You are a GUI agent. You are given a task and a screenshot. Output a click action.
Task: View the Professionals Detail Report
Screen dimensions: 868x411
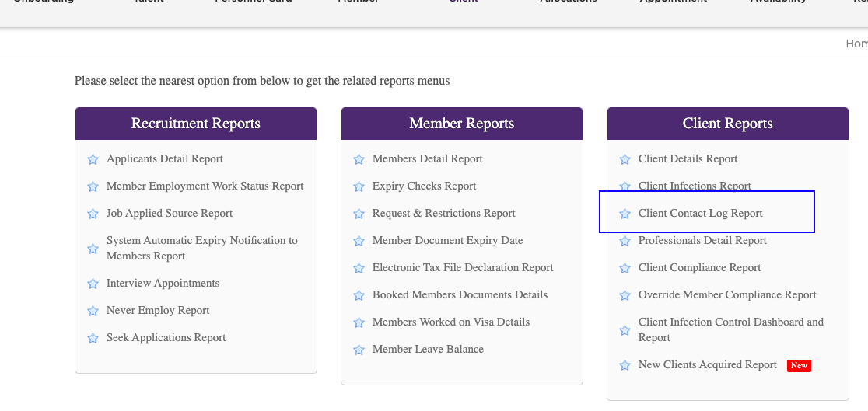coord(702,241)
